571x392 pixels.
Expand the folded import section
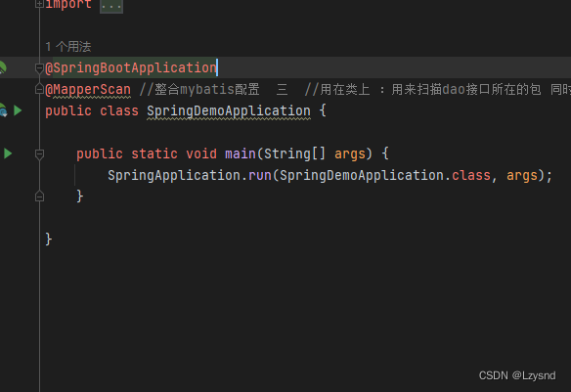39,4
